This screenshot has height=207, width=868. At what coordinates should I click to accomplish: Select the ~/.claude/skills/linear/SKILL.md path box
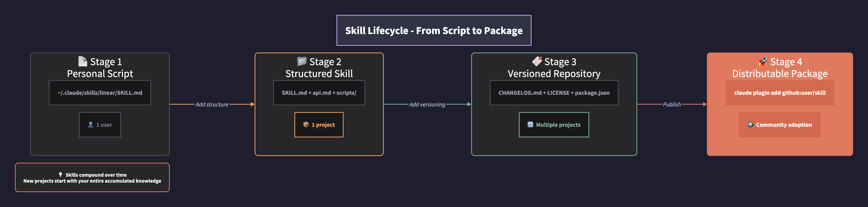[100, 93]
